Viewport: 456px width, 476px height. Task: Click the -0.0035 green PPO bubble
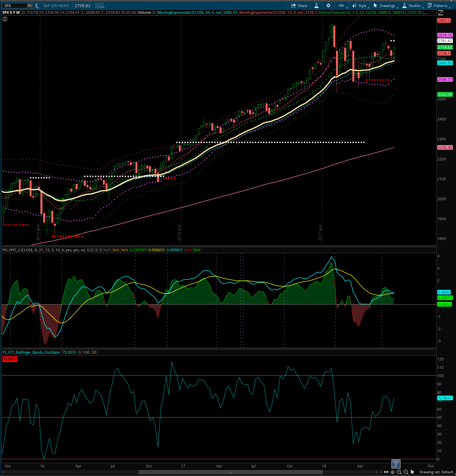pyautogui.click(x=444, y=304)
